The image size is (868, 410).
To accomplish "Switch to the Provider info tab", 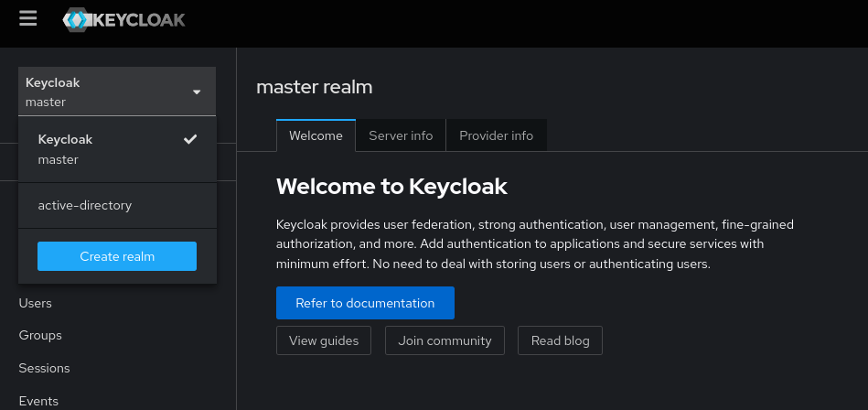I will point(497,135).
